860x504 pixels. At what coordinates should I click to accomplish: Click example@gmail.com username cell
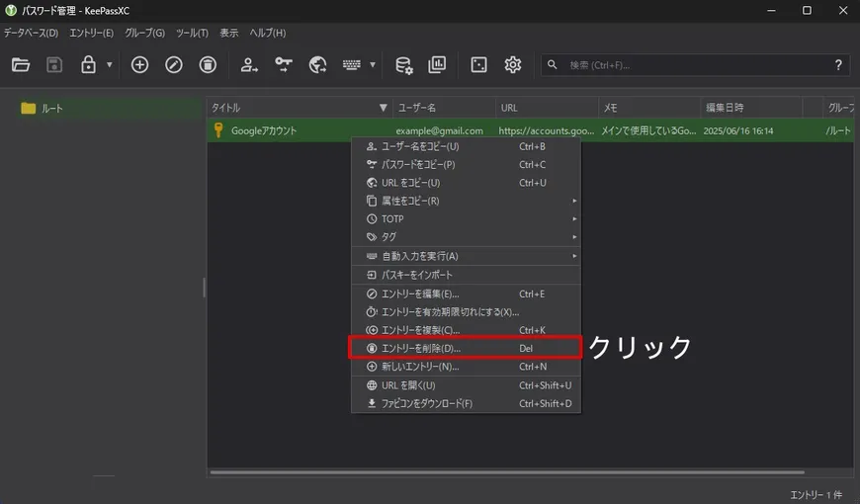439,130
